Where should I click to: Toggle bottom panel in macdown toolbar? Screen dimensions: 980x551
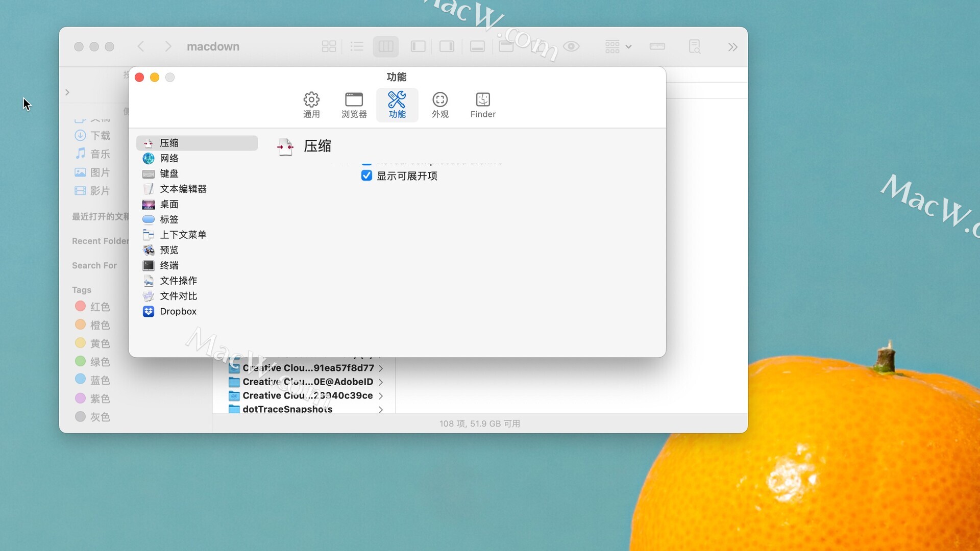tap(477, 46)
